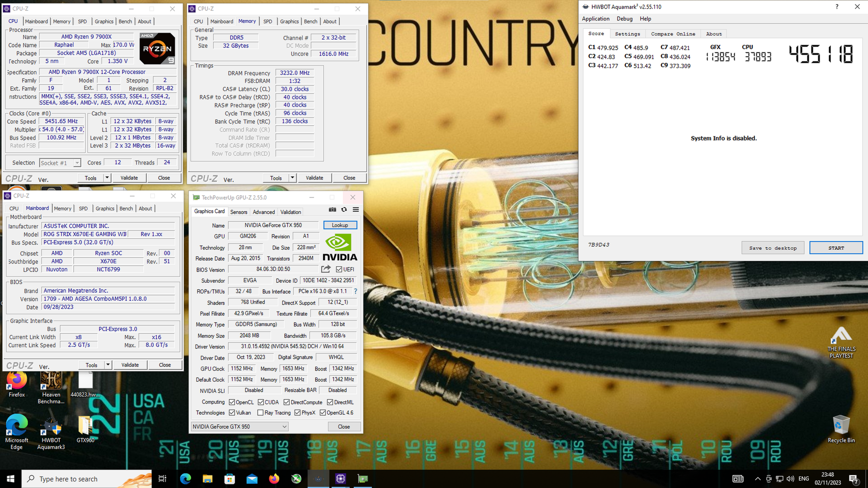Screen dimensions: 868x488
Task: Expand the Tools dropdown arrow in the CPU-Z Mainboard window
Action: click(108, 365)
